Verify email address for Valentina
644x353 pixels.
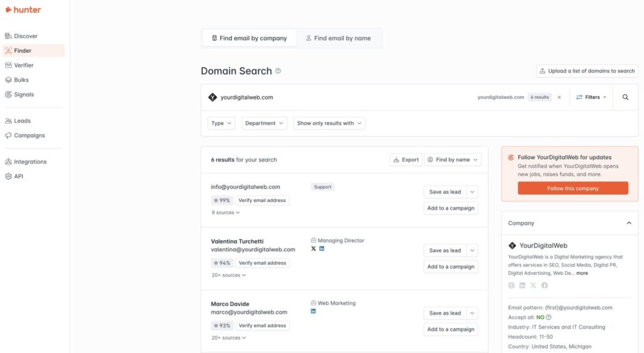pos(262,263)
